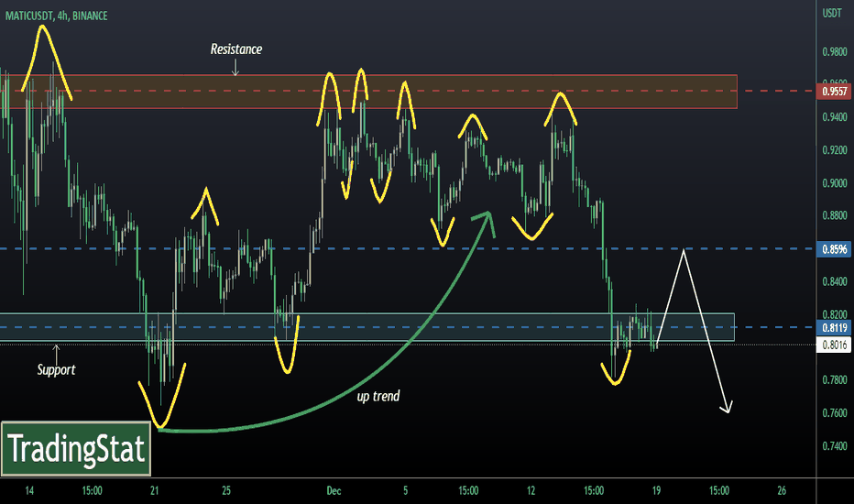854x504 pixels.
Task: Click the MATICUSDT, 4h, BINANCE chart title
Action: click(x=56, y=16)
